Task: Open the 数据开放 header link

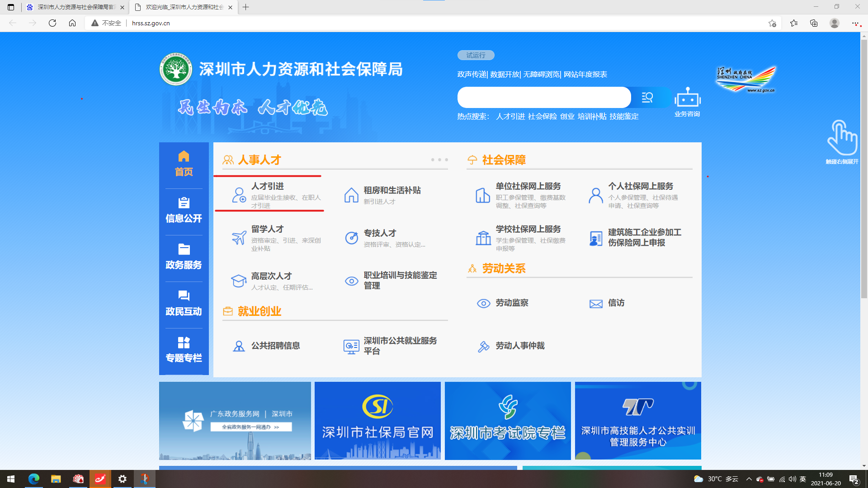Action: click(x=505, y=74)
